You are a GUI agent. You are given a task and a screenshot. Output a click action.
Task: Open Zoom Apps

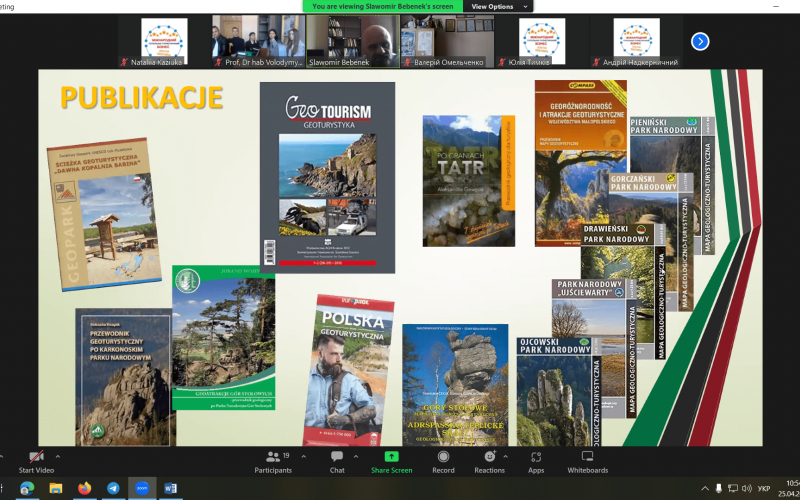coord(536,462)
